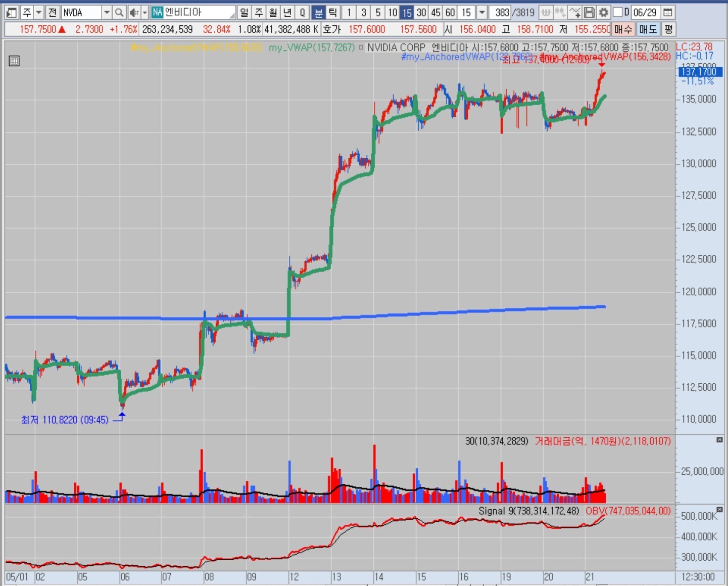This screenshot has height=586, width=728.
Task: Expand the minute interval dropdown arrow
Action: click(481, 12)
